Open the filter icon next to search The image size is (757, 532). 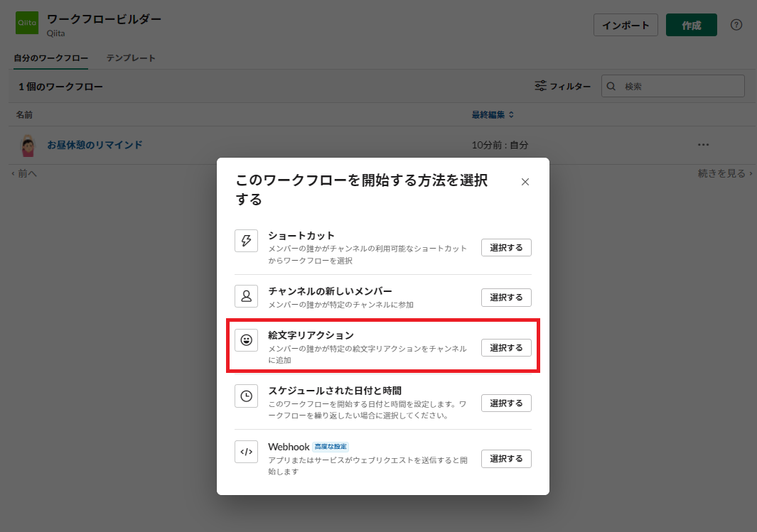pos(540,85)
